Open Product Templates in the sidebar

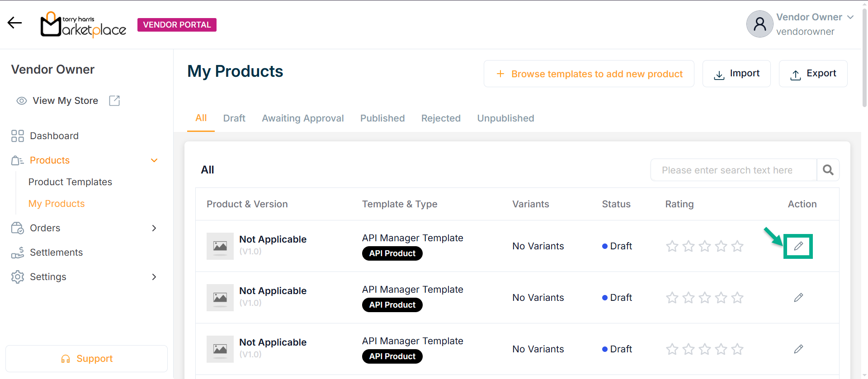(70, 182)
